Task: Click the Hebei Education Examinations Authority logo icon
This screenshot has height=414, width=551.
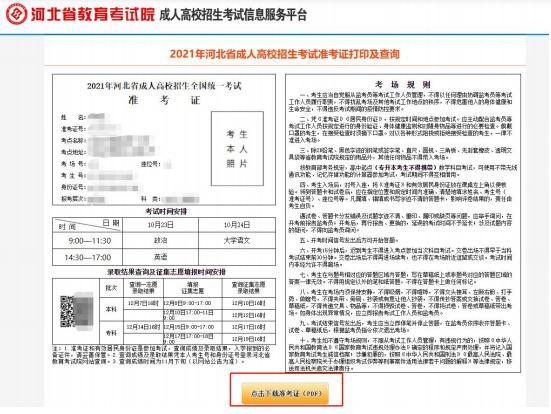Action: (16, 14)
